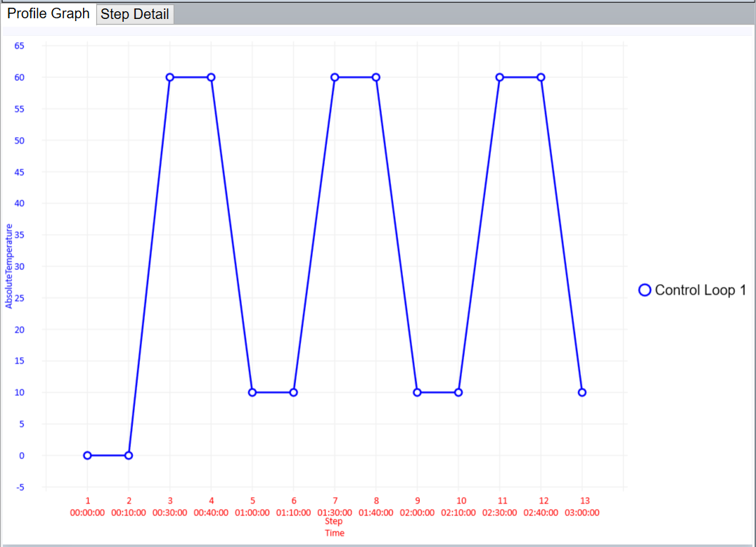Click the x-axis label 00:30:00
Viewport: 756px width, 547px height.
coord(169,513)
